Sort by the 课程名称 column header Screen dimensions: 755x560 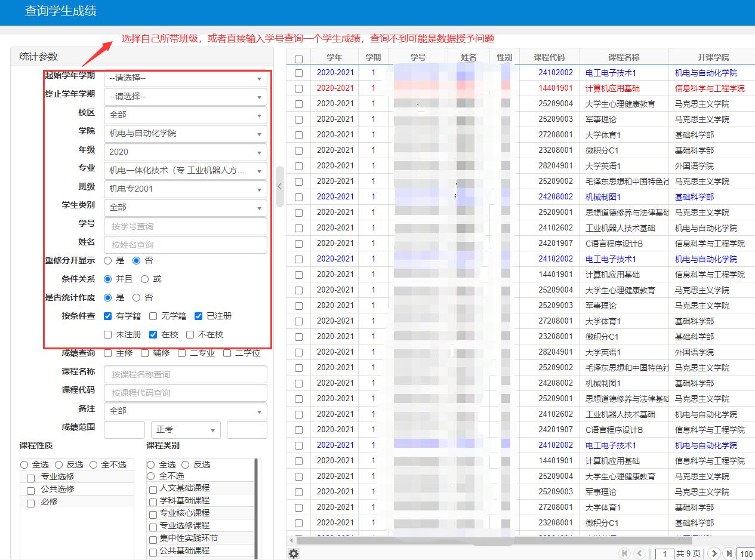point(624,57)
